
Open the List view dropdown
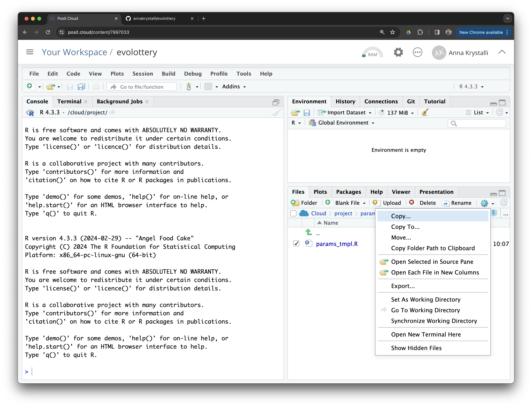tap(477, 112)
